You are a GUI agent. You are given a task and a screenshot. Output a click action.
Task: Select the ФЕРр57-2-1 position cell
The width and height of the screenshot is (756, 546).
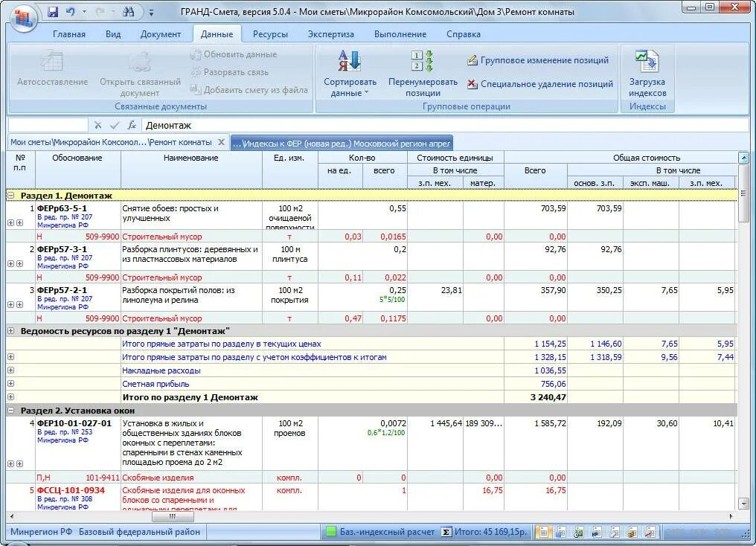click(77, 298)
